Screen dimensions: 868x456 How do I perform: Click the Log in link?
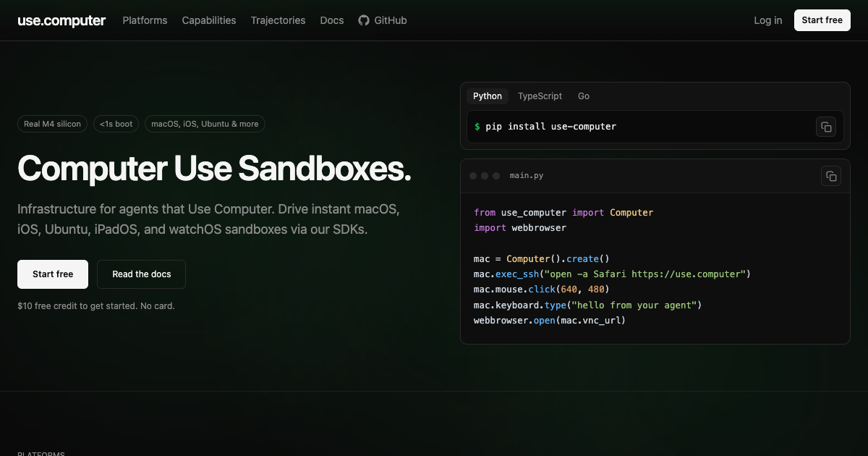pos(768,20)
